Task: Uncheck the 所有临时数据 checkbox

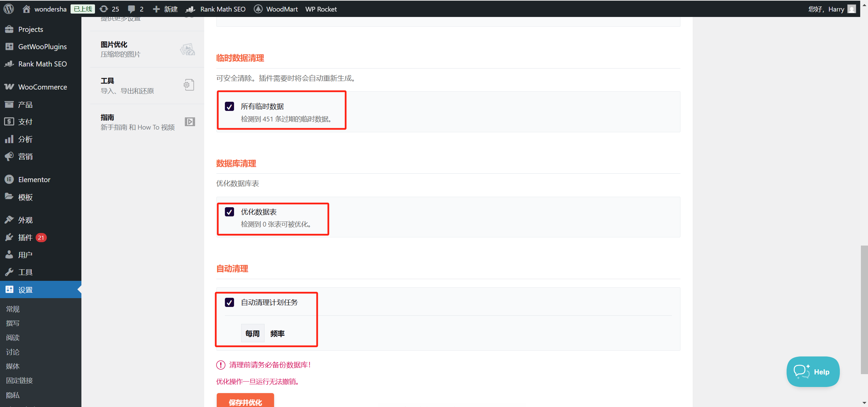Action: pos(229,106)
